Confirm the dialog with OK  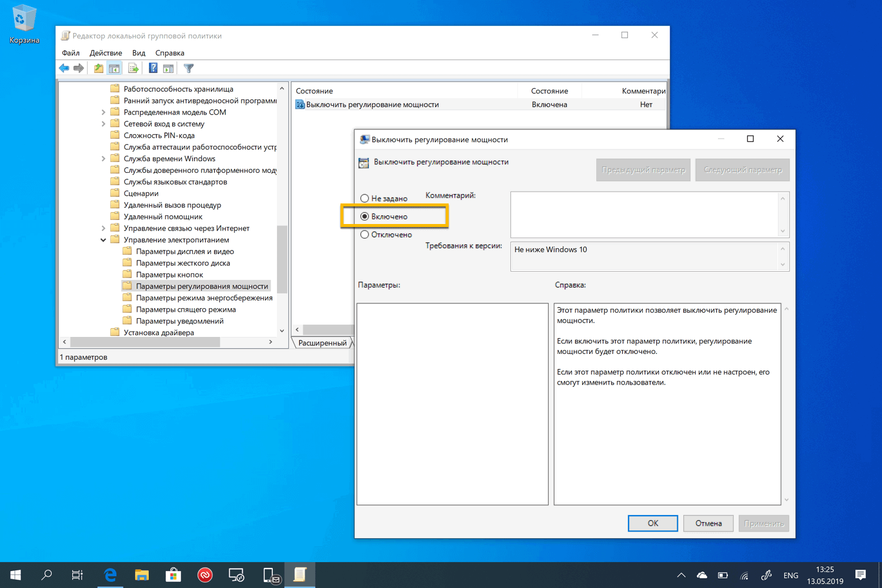653,523
